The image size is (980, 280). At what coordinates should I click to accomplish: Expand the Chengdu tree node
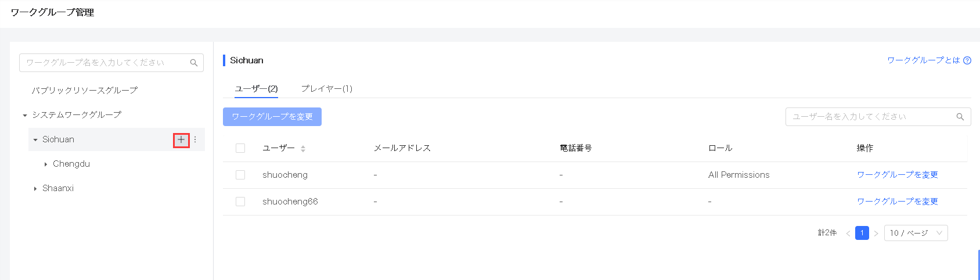[46, 164]
